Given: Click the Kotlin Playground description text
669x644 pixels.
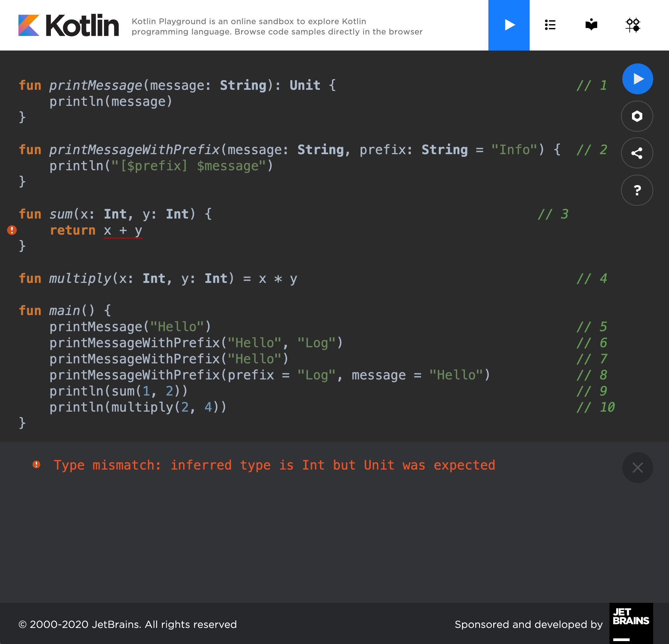Looking at the screenshot, I should [277, 26].
